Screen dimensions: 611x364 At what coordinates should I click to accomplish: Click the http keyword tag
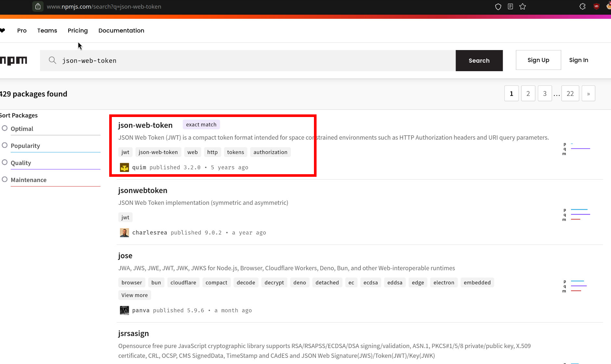[x=212, y=152]
